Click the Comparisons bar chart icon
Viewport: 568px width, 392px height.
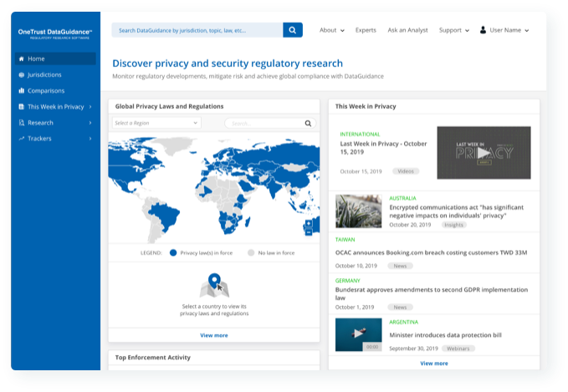22,90
